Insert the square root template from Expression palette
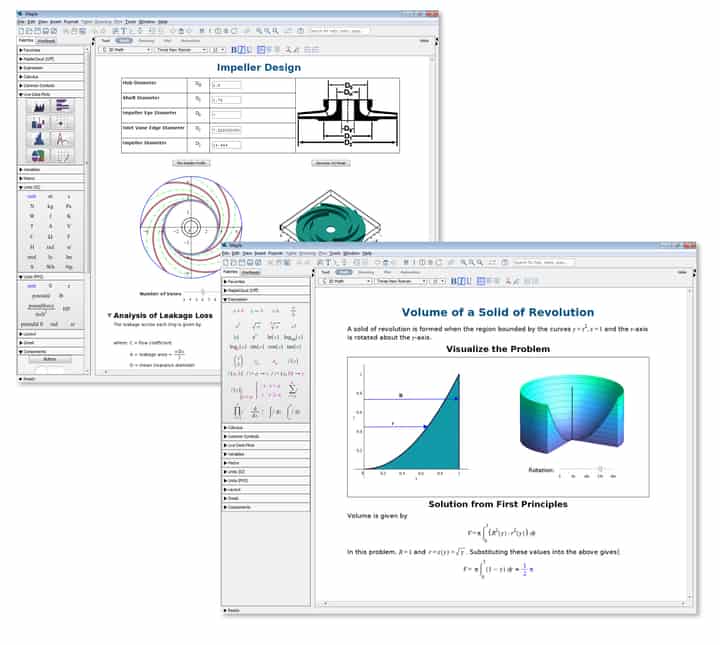 point(256,325)
